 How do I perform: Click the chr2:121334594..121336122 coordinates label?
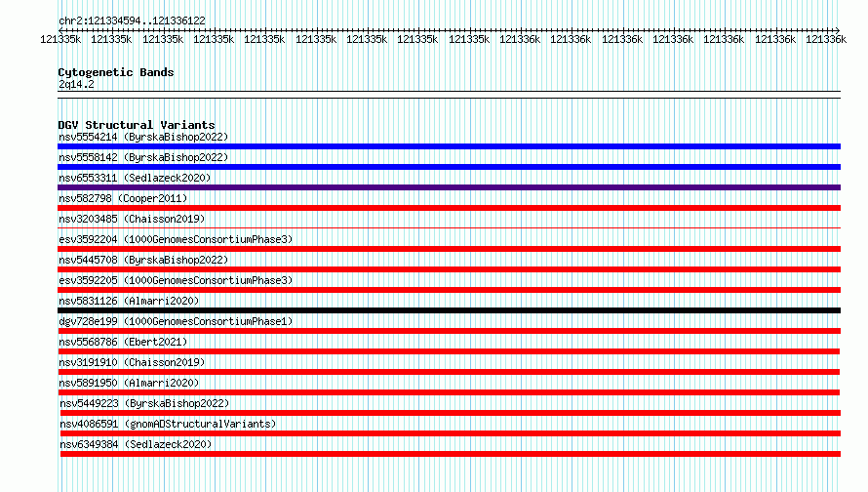click(132, 20)
